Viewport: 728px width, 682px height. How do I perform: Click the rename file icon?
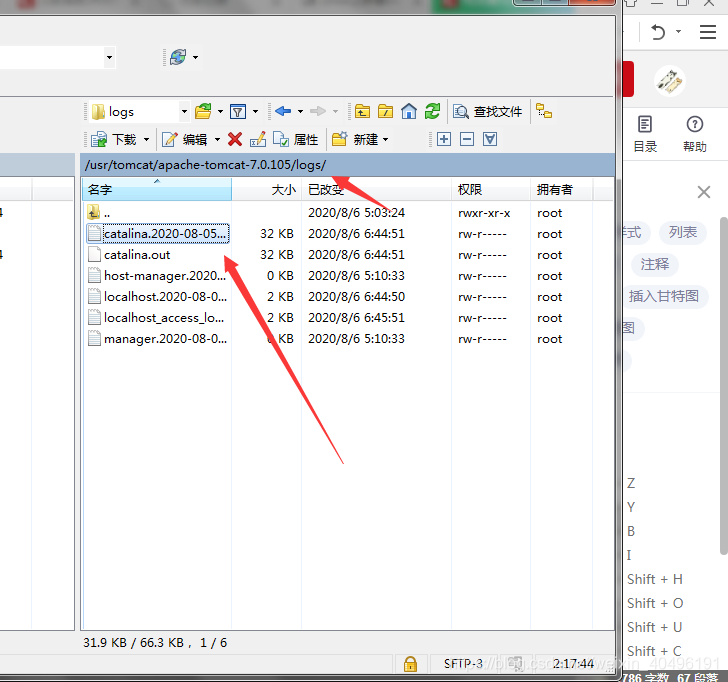point(258,139)
